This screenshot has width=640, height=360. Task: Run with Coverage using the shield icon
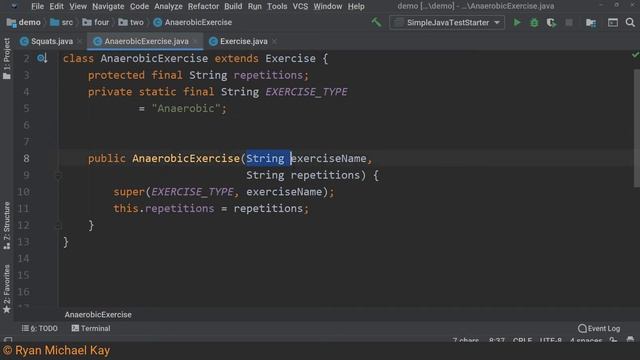pyautogui.click(x=551, y=22)
